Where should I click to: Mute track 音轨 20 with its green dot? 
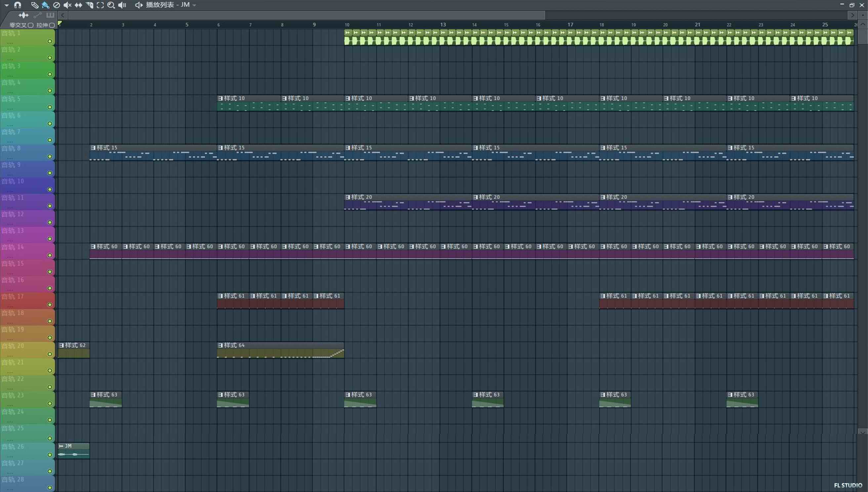click(x=50, y=354)
